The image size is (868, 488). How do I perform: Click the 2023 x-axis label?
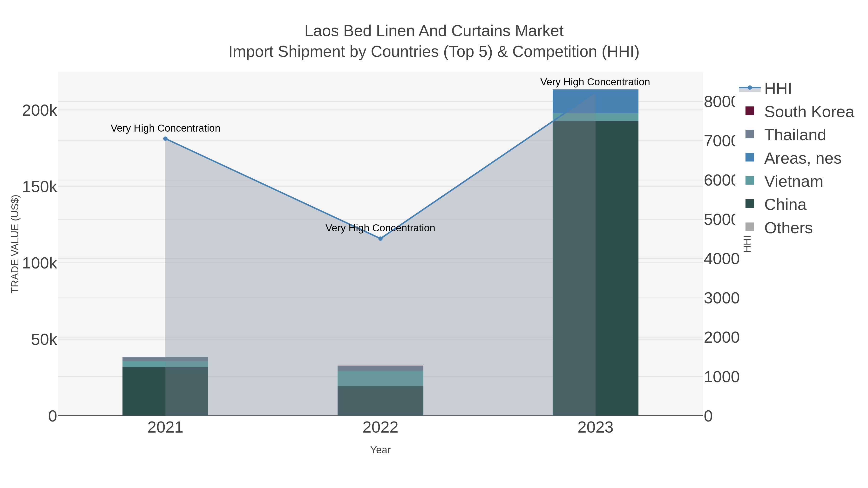(x=595, y=428)
